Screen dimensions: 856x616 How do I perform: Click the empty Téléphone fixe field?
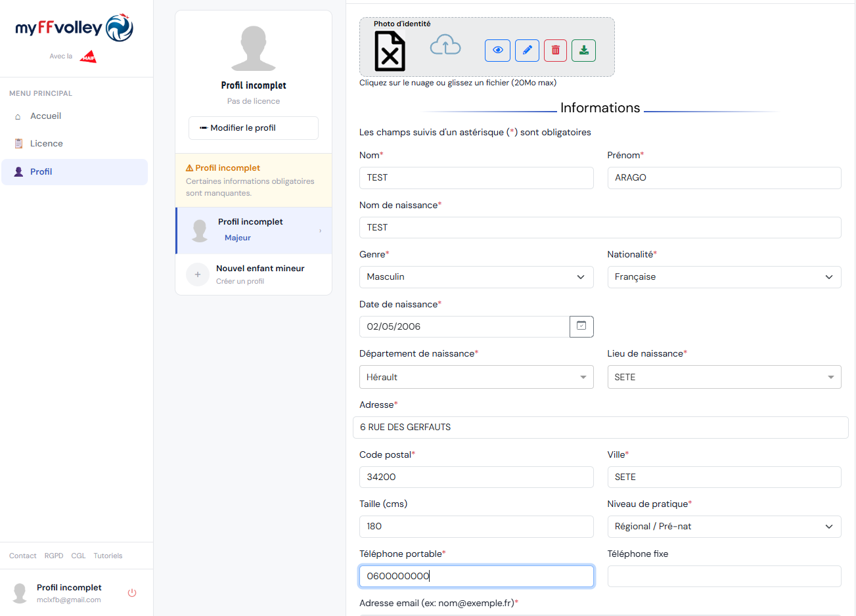pyautogui.click(x=724, y=576)
